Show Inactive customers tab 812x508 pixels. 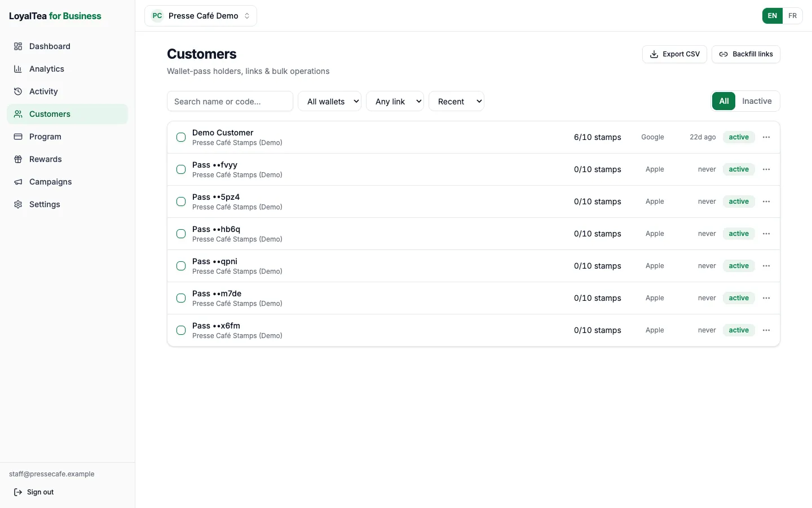point(757,101)
